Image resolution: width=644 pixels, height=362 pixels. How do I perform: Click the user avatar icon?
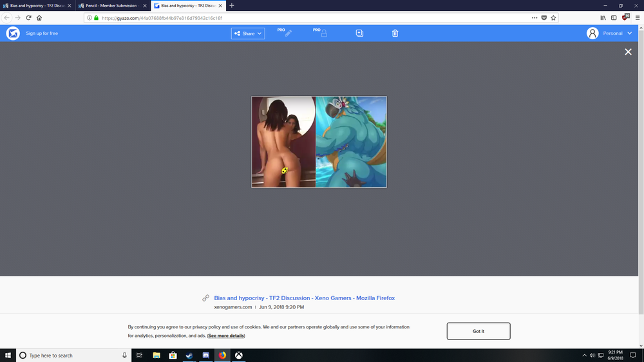pos(592,33)
